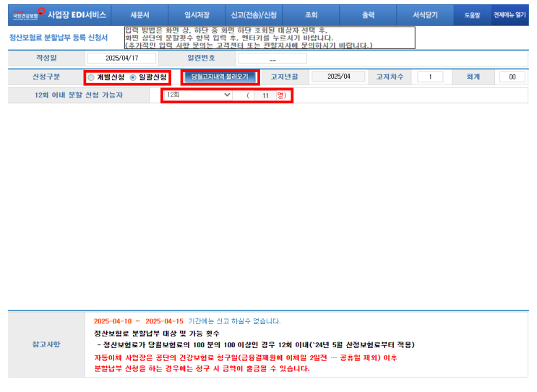537x392 pixels.
Task: Click 전체메뉴 열기 button
Action: (x=510, y=15)
